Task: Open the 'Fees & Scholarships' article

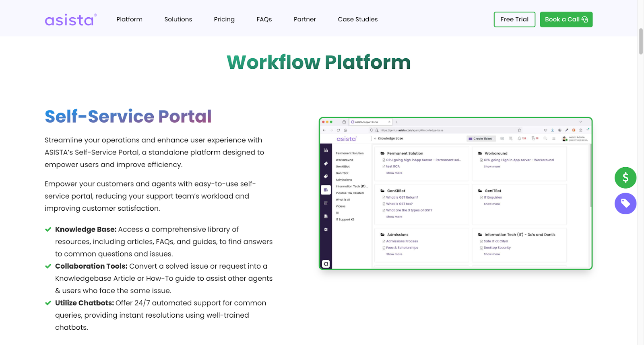Action: click(402, 248)
